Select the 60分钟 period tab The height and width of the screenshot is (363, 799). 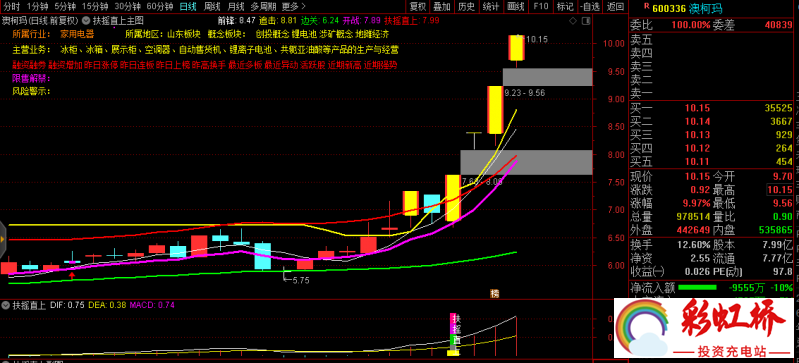coord(158,7)
